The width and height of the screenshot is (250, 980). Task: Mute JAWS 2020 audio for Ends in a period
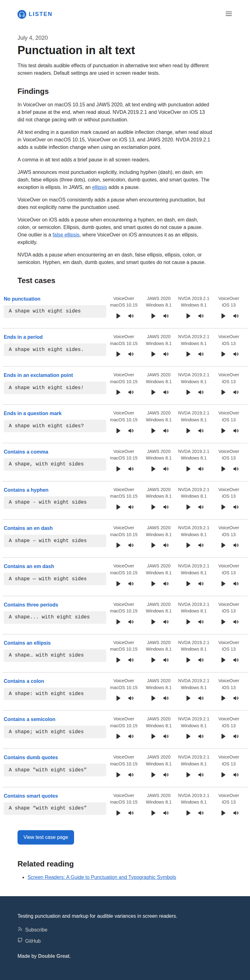click(166, 354)
